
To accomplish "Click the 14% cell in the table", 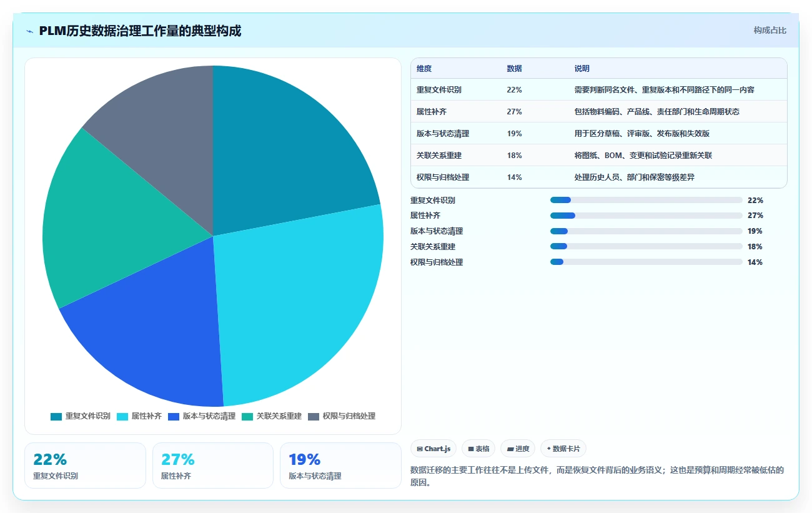I will coord(514,177).
